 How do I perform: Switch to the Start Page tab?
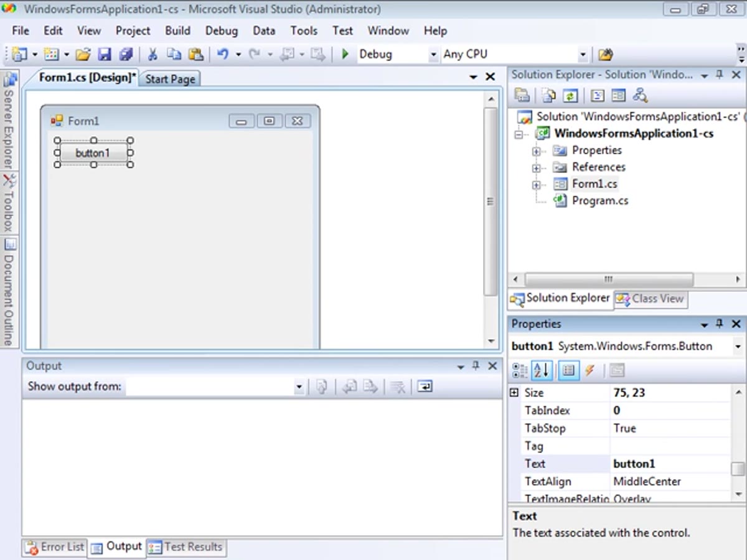pyautogui.click(x=170, y=79)
